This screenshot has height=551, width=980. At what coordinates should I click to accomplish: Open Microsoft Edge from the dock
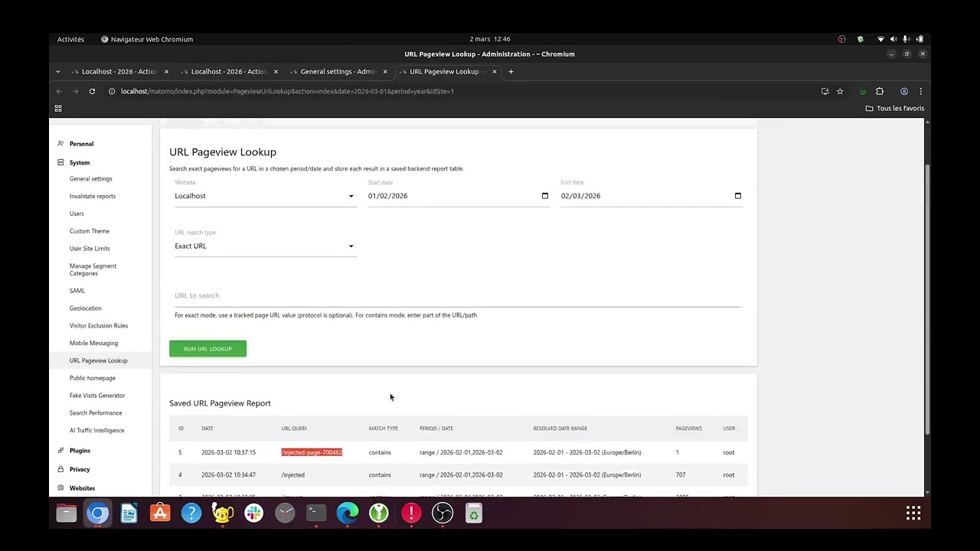(348, 514)
